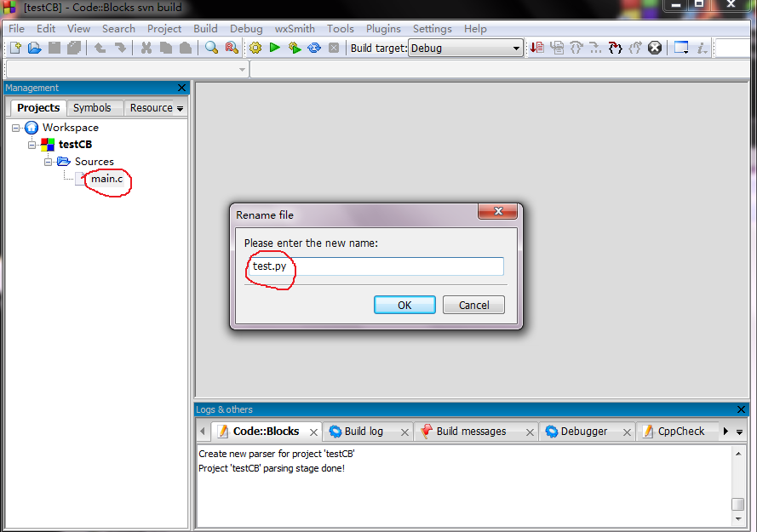Click Cancel in the Rename file dialog
The height and width of the screenshot is (532, 757).
(473, 305)
